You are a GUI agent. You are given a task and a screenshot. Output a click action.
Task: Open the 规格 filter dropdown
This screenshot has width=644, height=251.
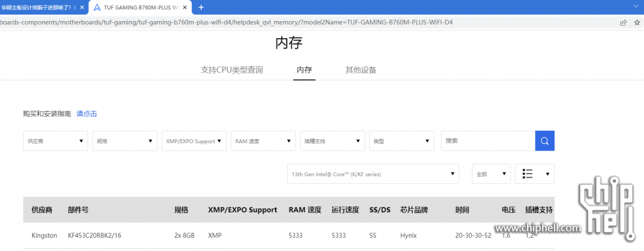click(x=125, y=141)
